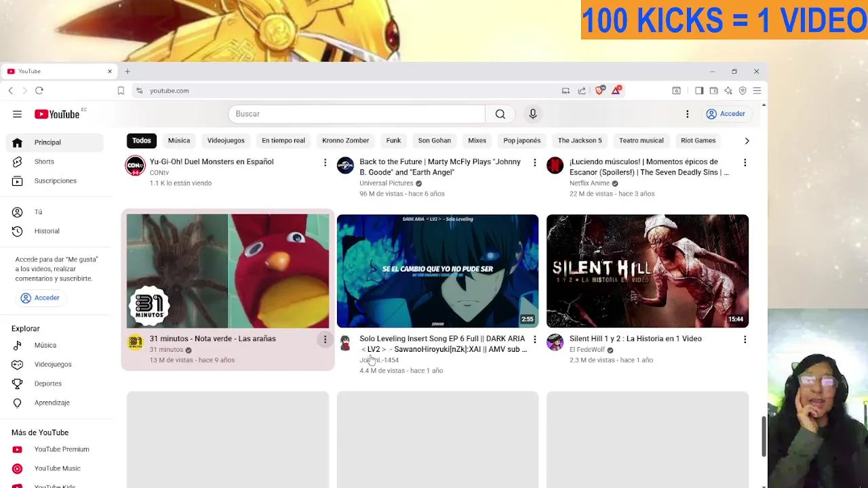Click Acceder button in top right
The height and width of the screenshot is (488, 868).
[726, 114]
